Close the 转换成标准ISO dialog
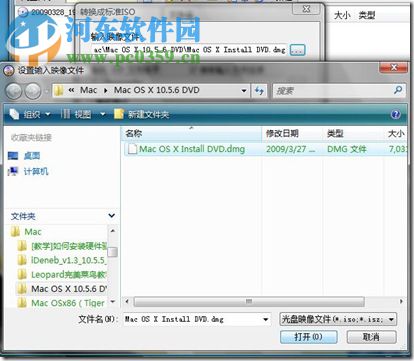The width and height of the screenshot is (414, 361). click(x=306, y=9)
